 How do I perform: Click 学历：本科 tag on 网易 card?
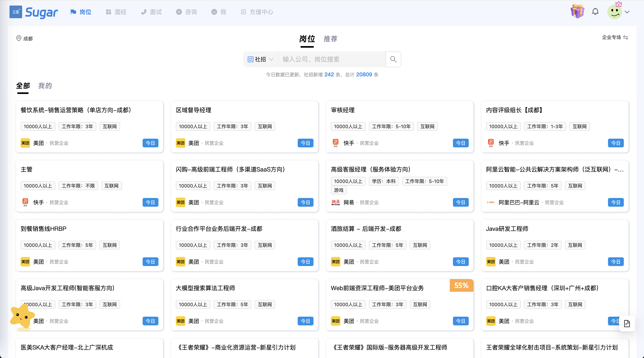coord(384,181)
